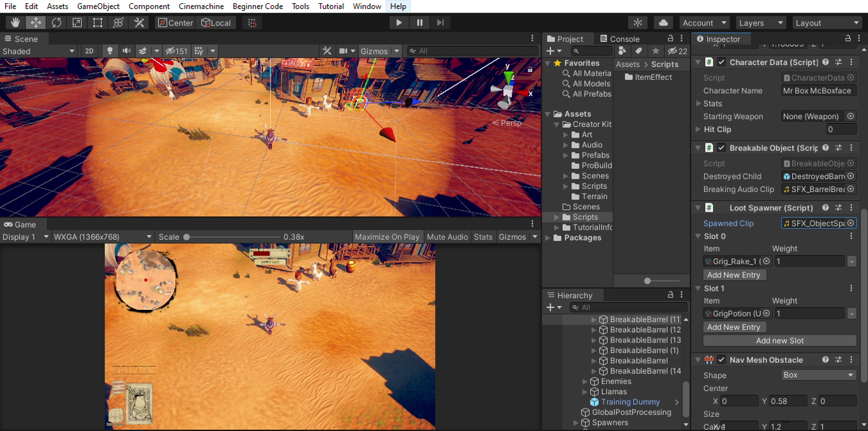Open the Account dropdown

705,22
